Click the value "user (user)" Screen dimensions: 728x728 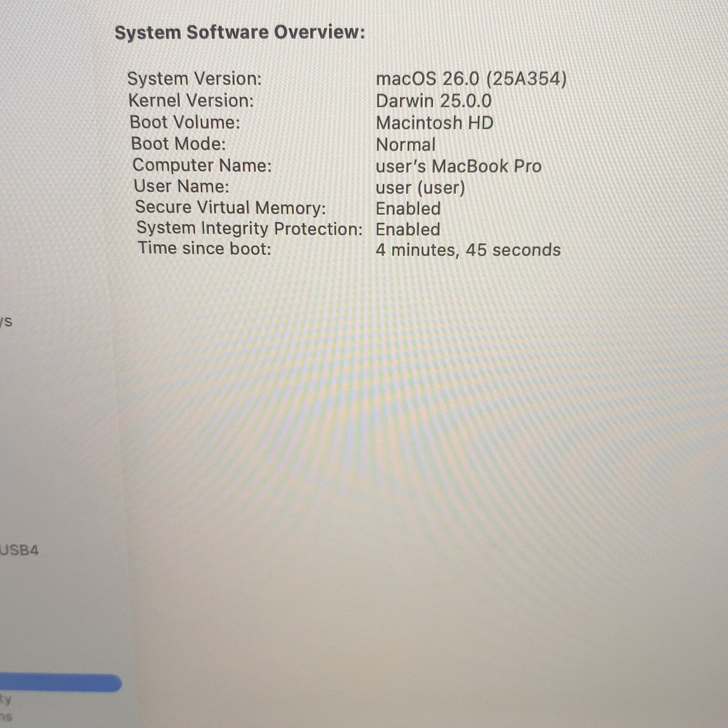coord(420,187)
